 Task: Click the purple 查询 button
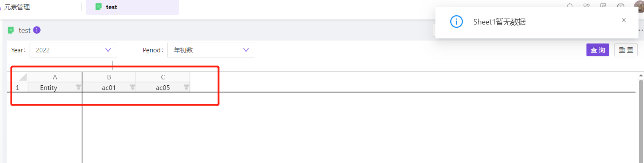(598, 50)
